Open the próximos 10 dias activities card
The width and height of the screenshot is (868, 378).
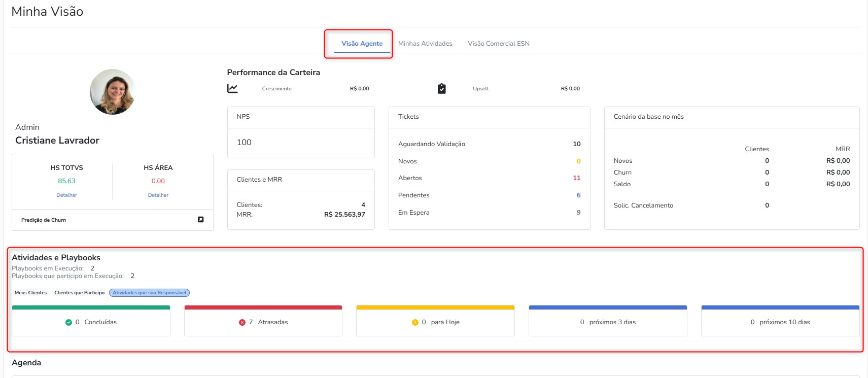tap(780, 322)
